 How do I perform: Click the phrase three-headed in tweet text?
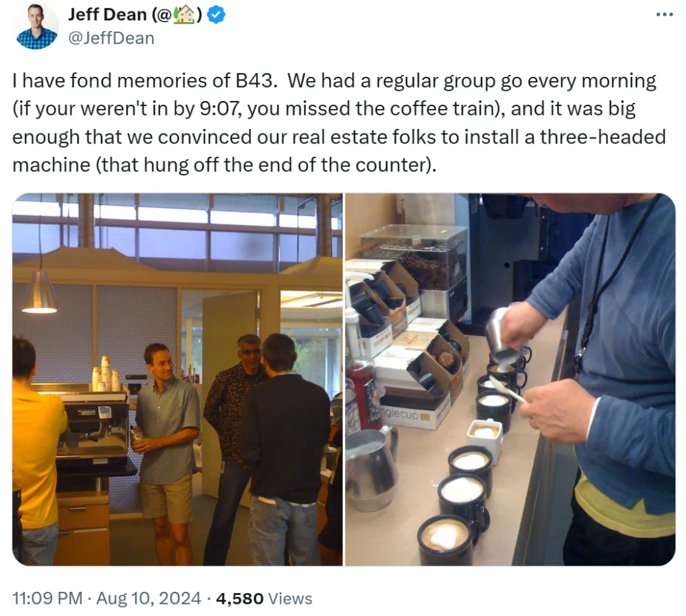pos(602,137)
